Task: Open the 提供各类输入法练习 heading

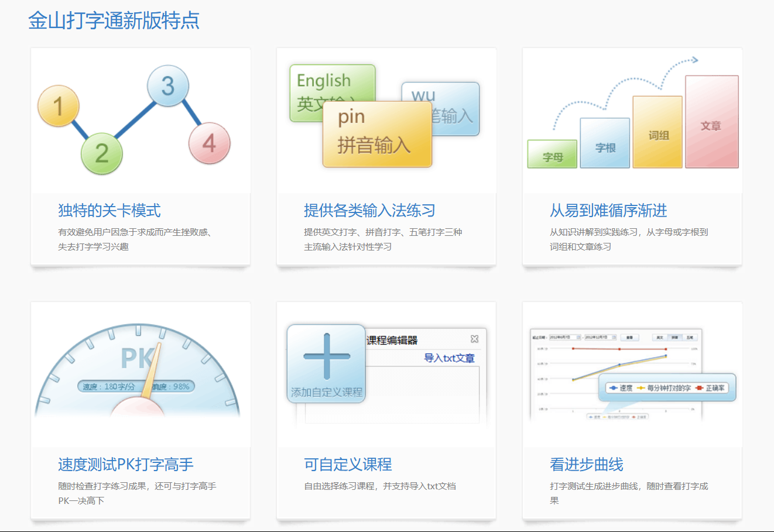Action: tap(369, 211)
